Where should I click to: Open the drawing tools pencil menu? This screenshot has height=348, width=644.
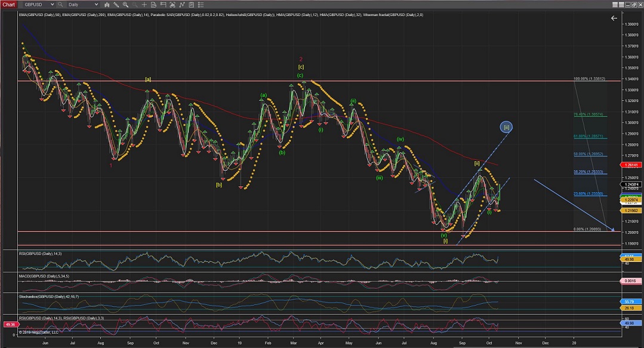[x=116, y=5]
